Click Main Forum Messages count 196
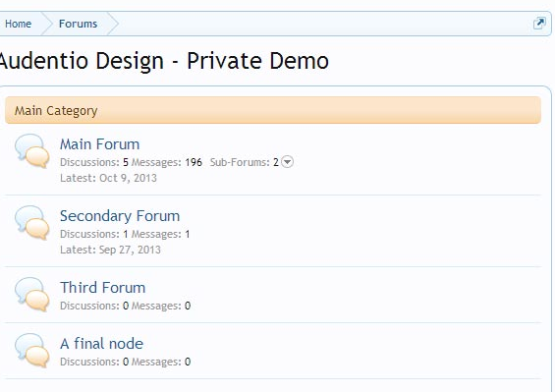555x392 pixels. pos(194,162)
